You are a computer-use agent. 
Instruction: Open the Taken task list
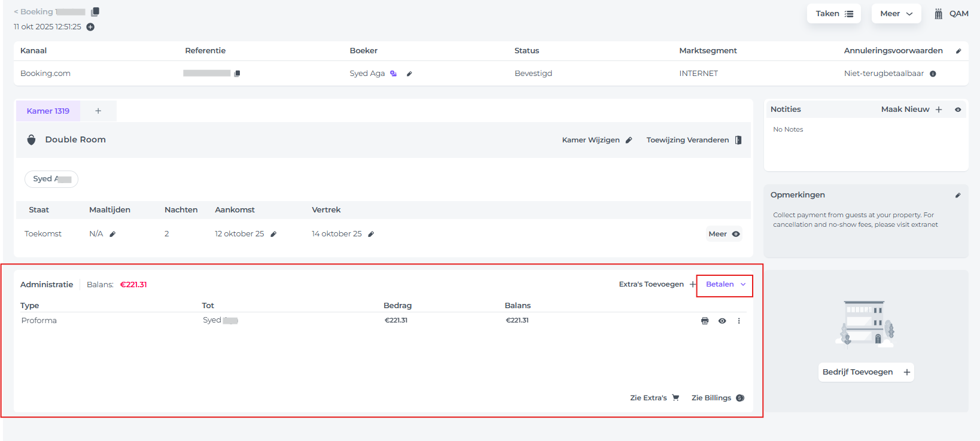(833, 14)
